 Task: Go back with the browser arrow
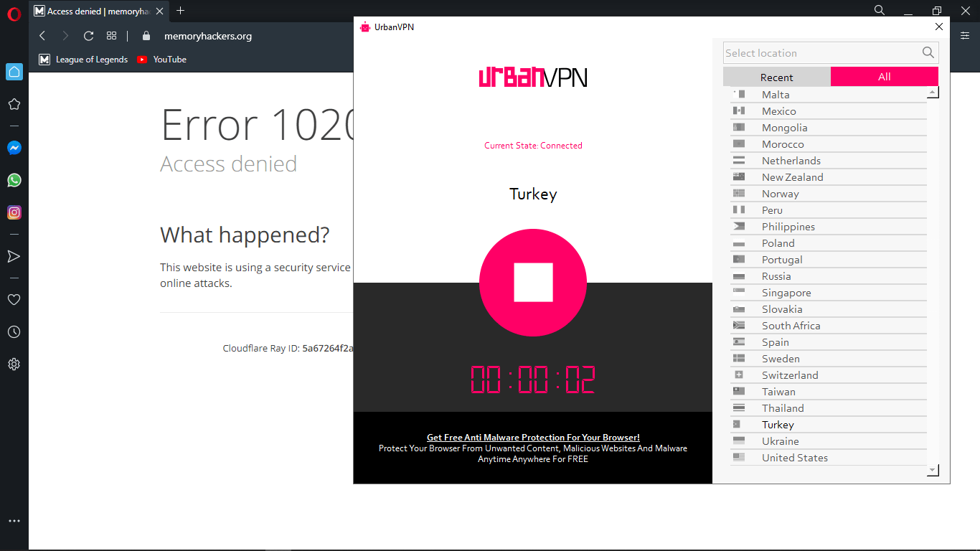click(42, 36)
